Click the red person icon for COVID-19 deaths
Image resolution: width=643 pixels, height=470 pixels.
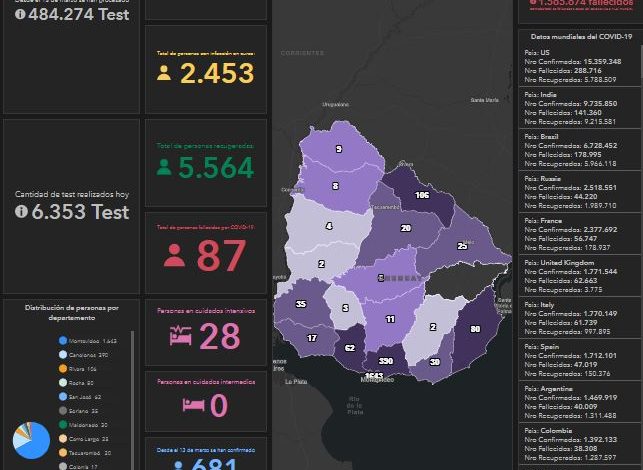(174, 255)
